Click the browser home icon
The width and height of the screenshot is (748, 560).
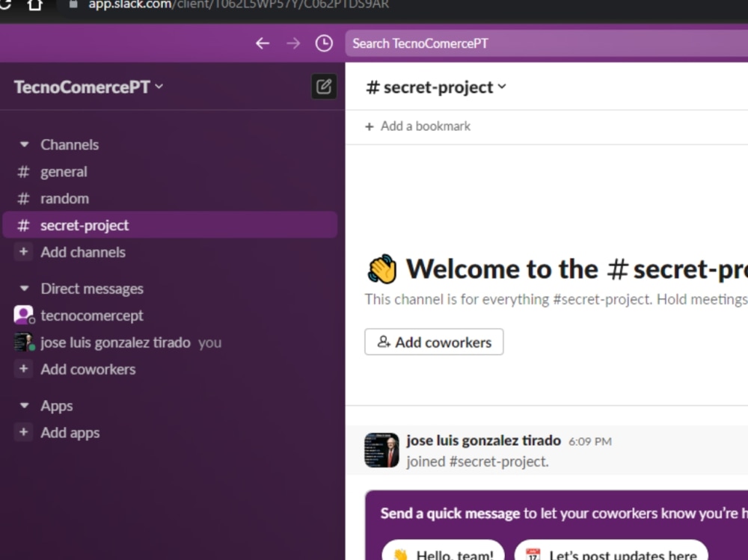[x=35, y=4]
